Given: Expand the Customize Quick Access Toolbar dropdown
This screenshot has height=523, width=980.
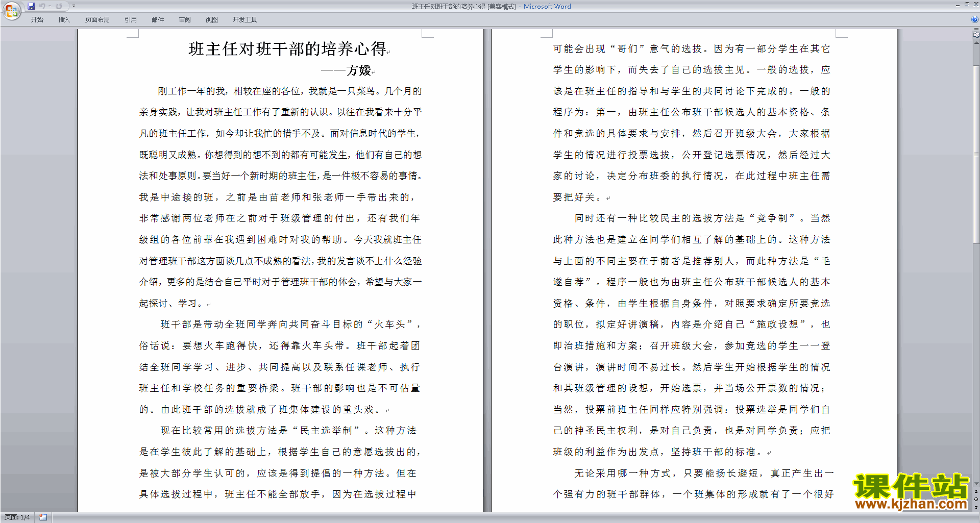Looking at the screenshot, I should coord(73,6).
